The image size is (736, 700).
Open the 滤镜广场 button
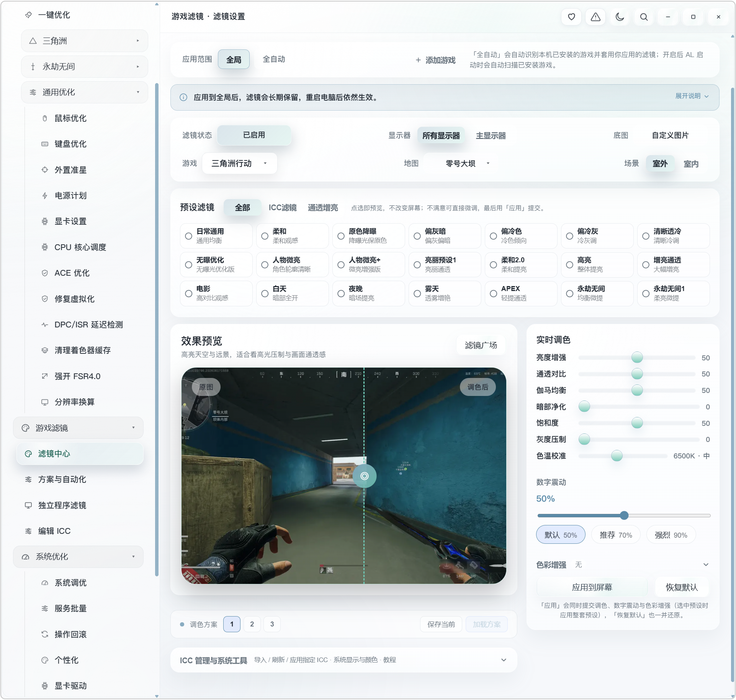click(481, 345)
